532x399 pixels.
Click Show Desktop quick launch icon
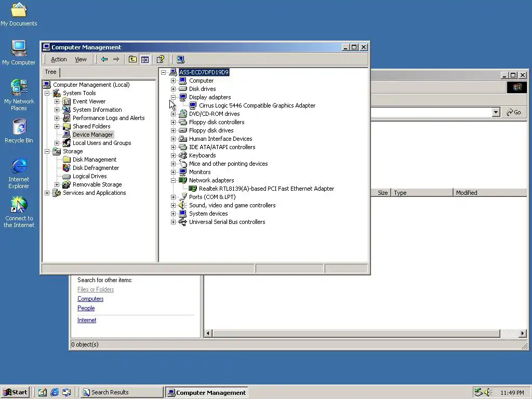coord(43,393)
